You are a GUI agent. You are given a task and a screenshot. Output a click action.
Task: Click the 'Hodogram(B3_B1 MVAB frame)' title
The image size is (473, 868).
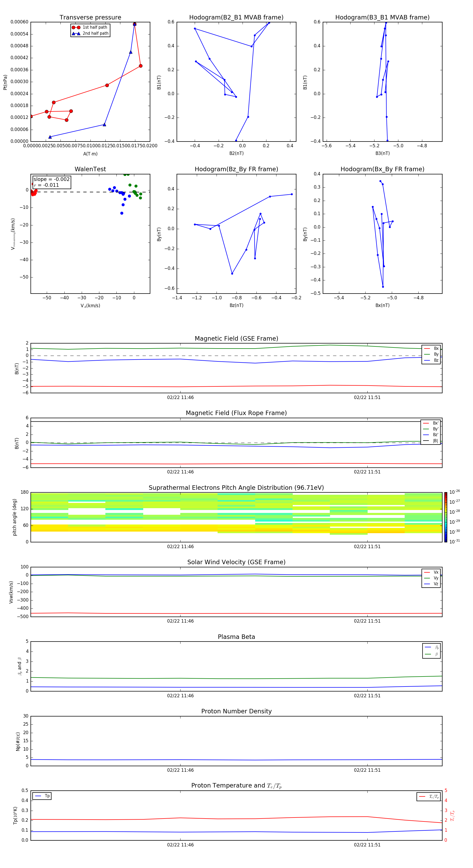point(382,17)
